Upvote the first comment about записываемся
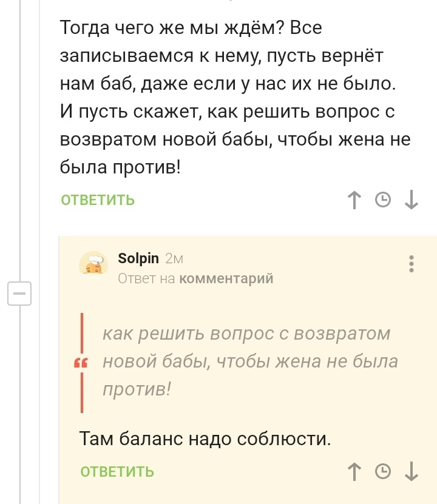Screen dimensions: 437x504 [354, 200]
